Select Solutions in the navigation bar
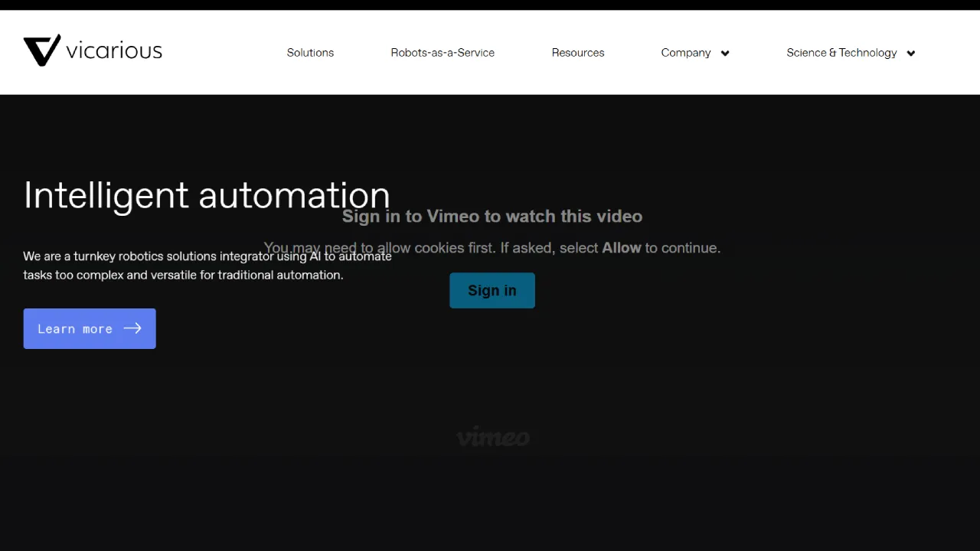This screenshot has width=980, height=551. [x=310, y=53]
